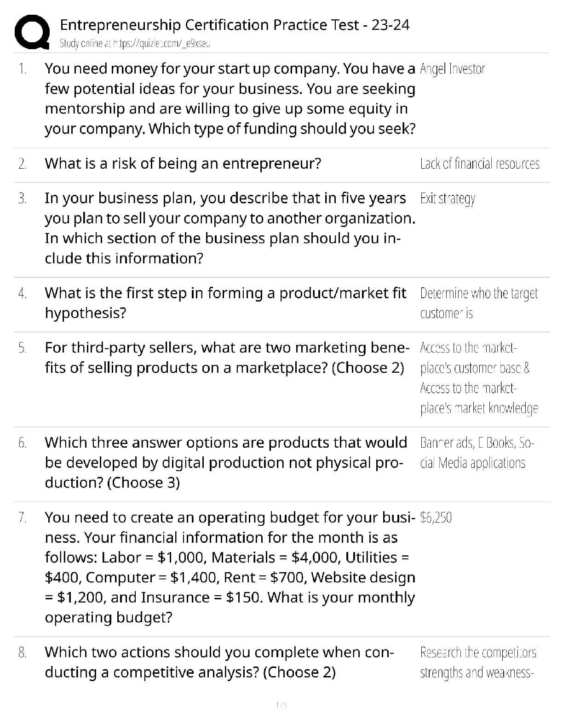Open the quizlet.com study online link
Viewport: 563px width, 728px height.
(x=135, y=44)
